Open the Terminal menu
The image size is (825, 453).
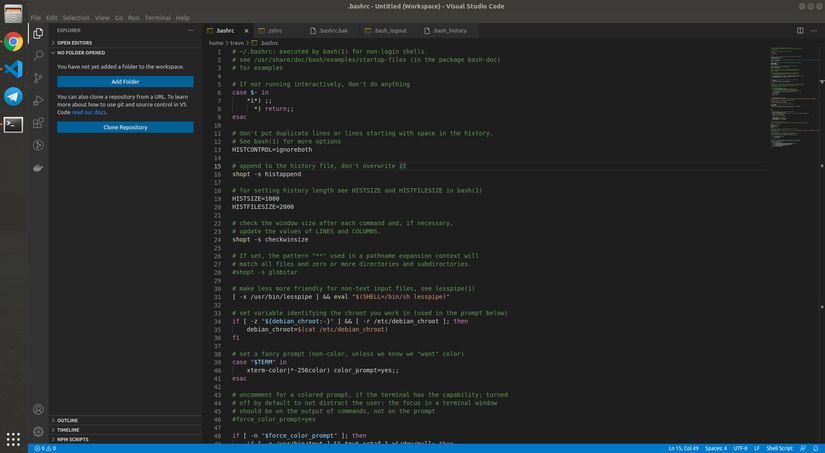click(157, 18)
